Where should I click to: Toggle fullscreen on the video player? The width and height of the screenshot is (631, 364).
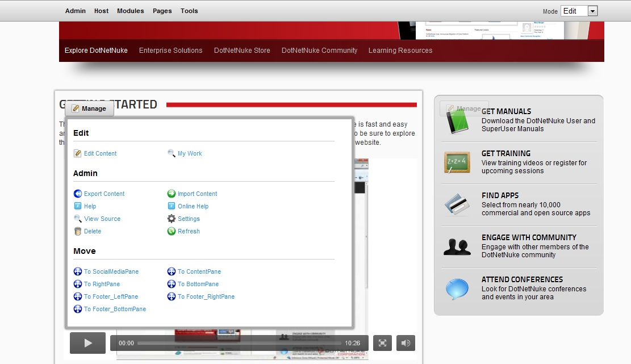[x=382, y=343]
